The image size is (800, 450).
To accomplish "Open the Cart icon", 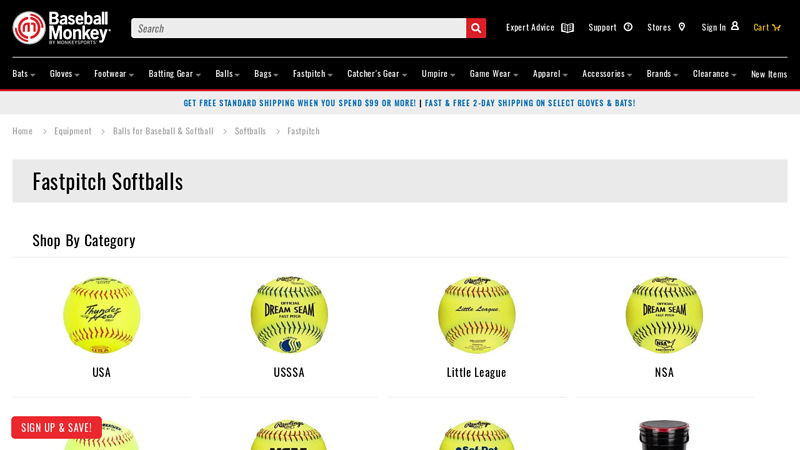I will (x=777, y=28).
